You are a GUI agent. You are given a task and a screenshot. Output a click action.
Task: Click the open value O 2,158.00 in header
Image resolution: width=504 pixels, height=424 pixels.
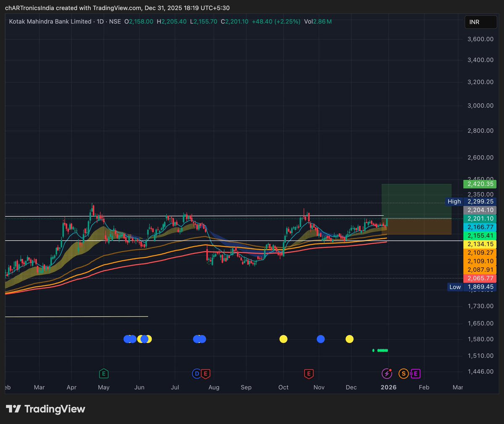[x=139, y=21]
